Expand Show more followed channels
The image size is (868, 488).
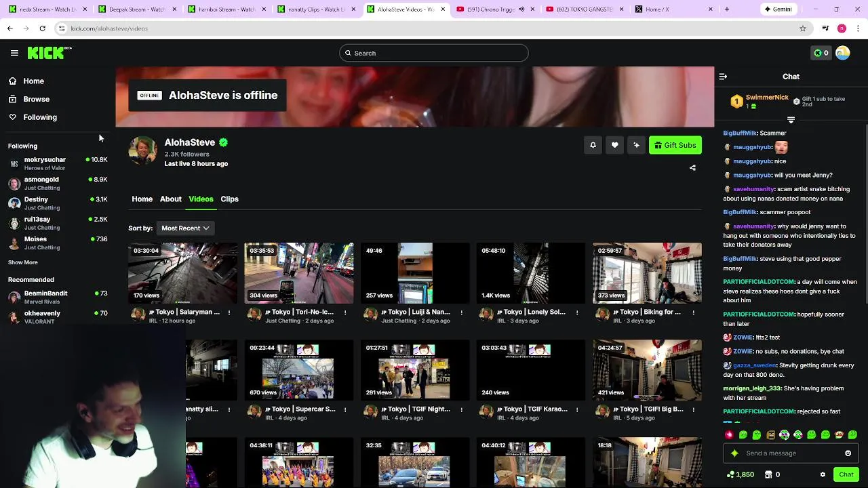23,262
